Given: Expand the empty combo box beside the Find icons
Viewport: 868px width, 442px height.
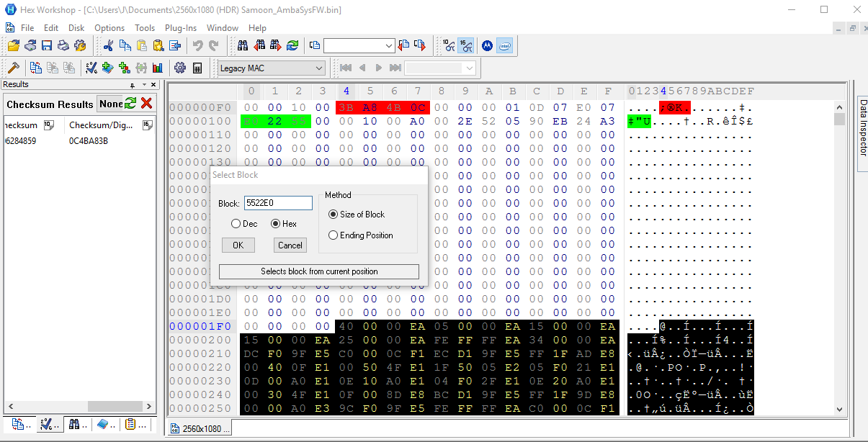Looking at the screenshot, I should tap(389, 45).
